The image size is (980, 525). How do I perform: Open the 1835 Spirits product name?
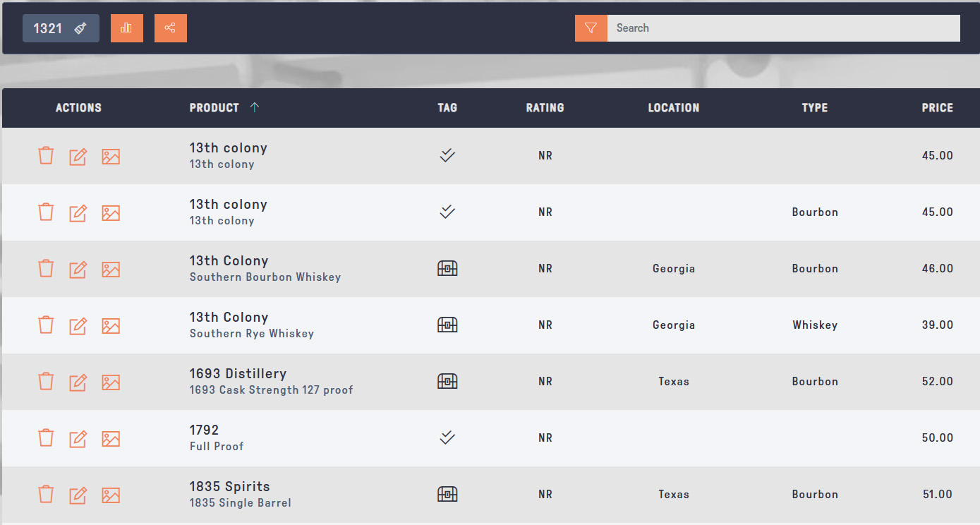tap(229, 486)
